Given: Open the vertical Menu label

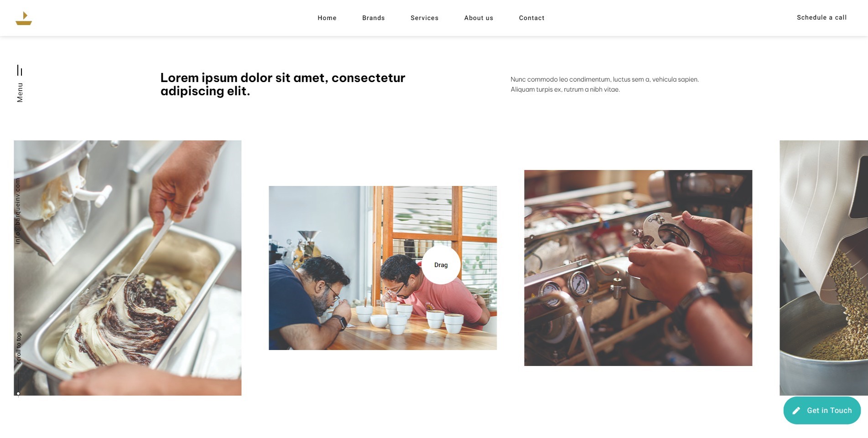Looking at the screenshot, I should tap(20, 93).
